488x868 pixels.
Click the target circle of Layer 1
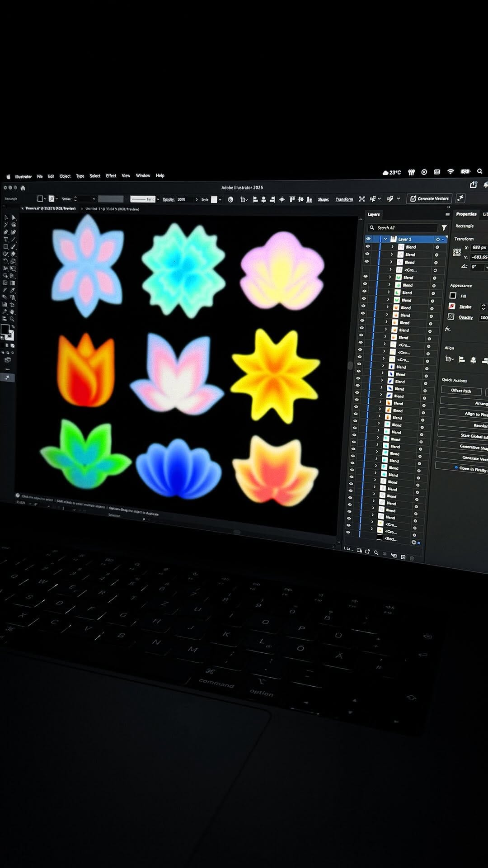tap(438, 239)
